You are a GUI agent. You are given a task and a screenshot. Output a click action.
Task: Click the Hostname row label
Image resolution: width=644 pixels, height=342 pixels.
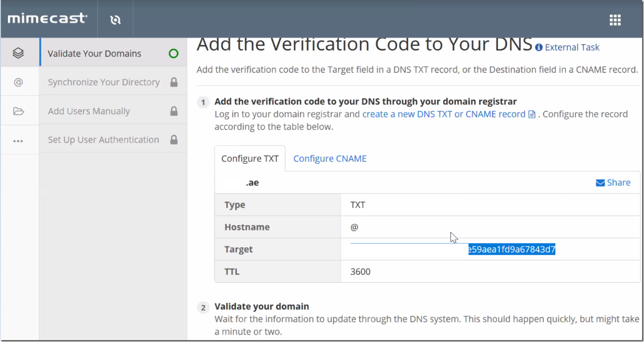click(x=247, y=227)
